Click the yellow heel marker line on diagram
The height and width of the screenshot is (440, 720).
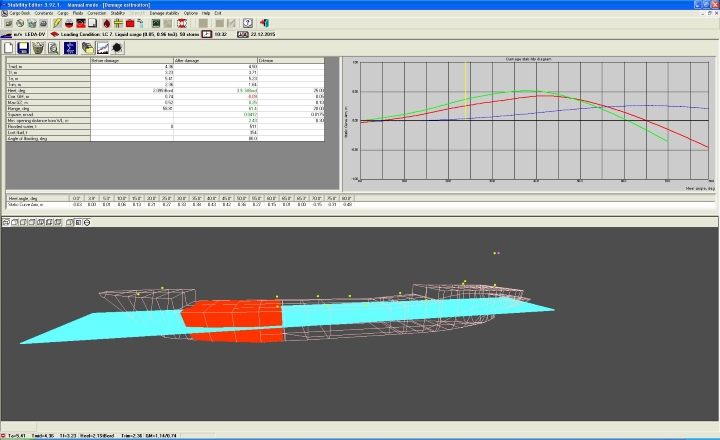(465, 91)
